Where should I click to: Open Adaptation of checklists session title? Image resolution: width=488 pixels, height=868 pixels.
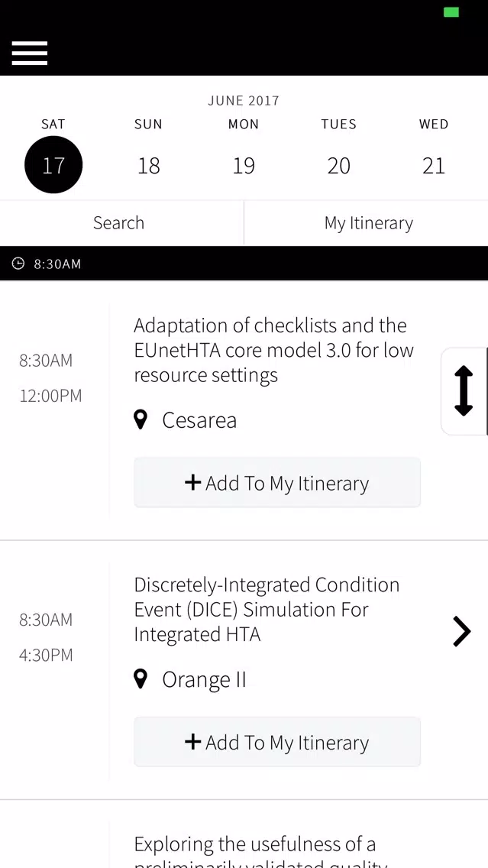[274, 350]
